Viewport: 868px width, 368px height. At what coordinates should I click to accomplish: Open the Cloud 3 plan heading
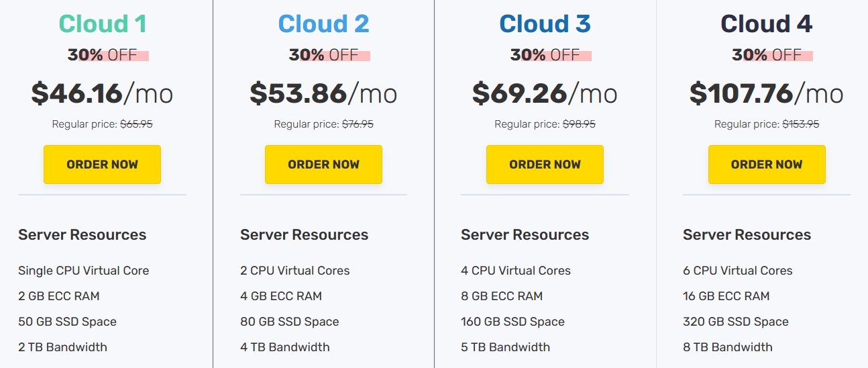tap(545, 24)
